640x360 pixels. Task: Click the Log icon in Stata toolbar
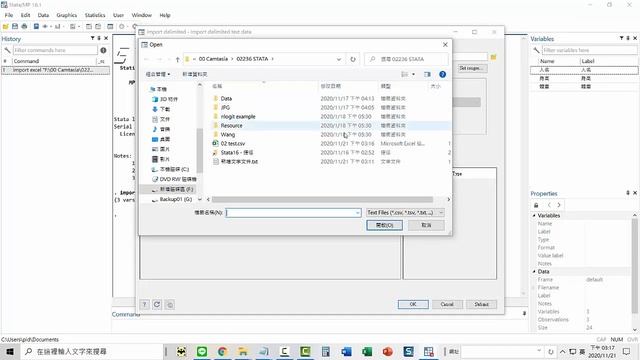pos(36,27)
